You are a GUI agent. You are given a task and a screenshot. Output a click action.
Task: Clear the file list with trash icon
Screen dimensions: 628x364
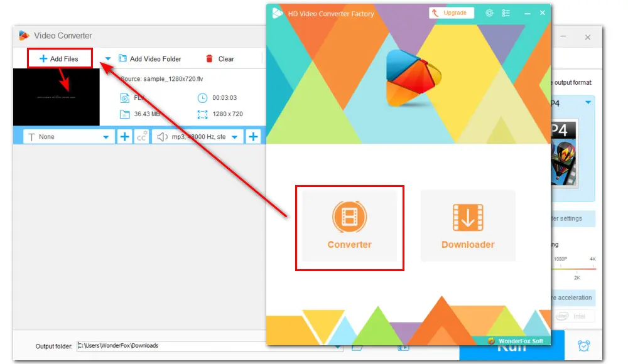pyautogui.click(x=219, y=59)
